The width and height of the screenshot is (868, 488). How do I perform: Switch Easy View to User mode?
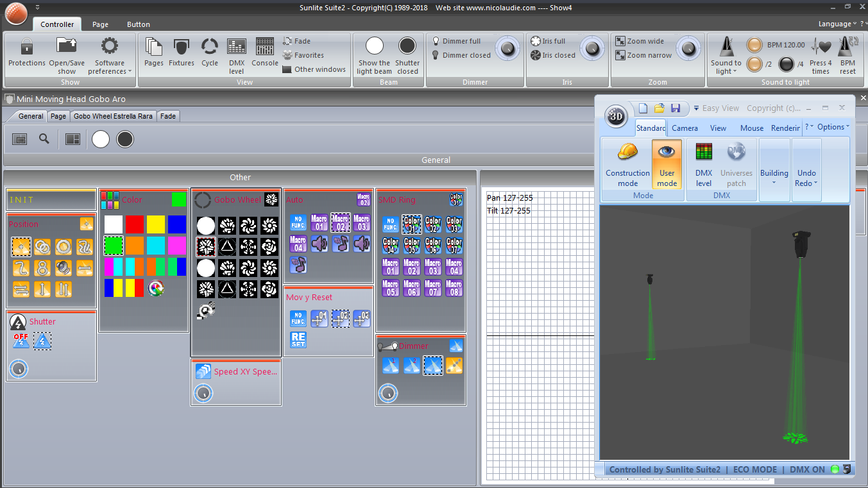[x=667, y=164]
